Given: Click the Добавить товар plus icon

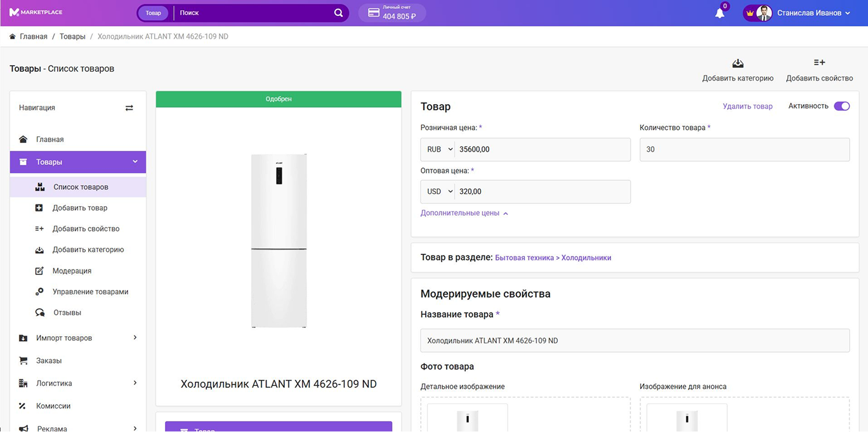Looking at the screenshot, I should (x=39, y=208).
